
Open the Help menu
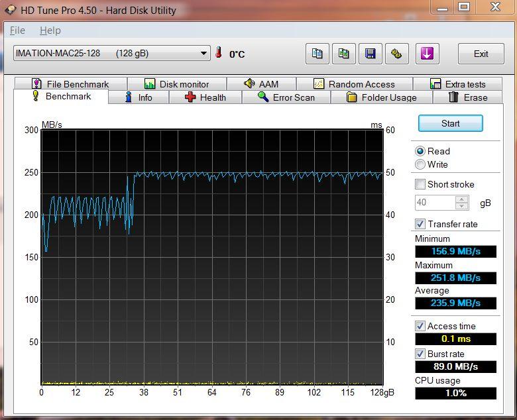pyautogui.click(x=50, y=30)
